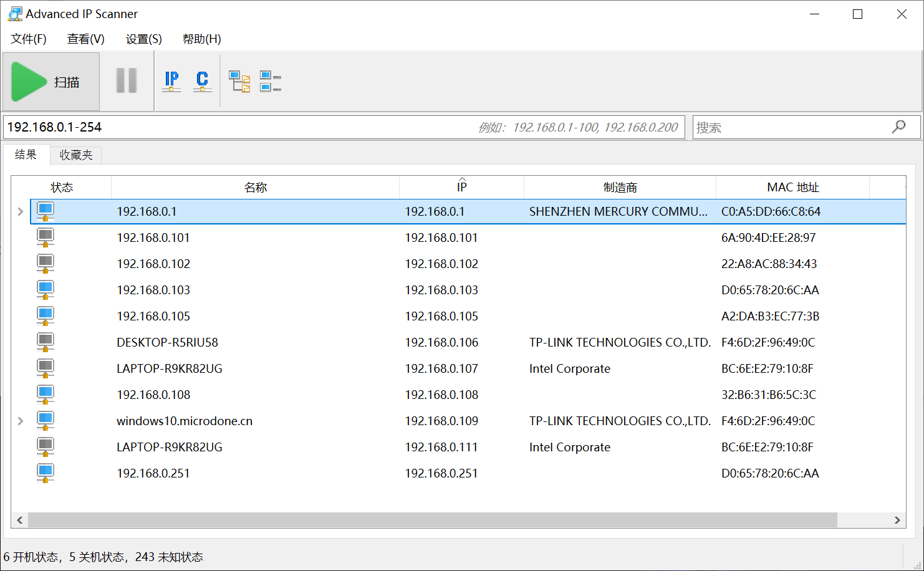Viewport: 924px width, 571px height.
Task: Switch to the 结果 tab
Action: tap(26, 155)
